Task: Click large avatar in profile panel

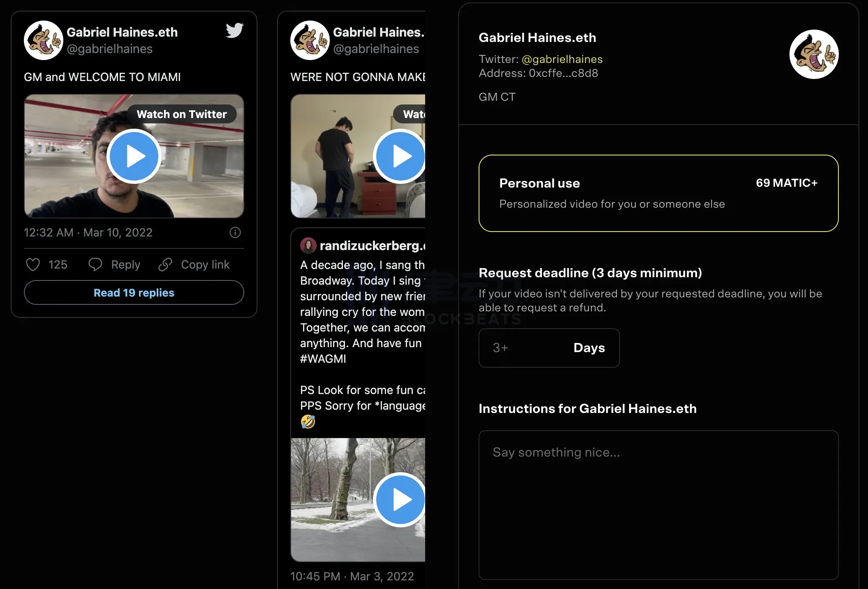Action: (814, 54)
